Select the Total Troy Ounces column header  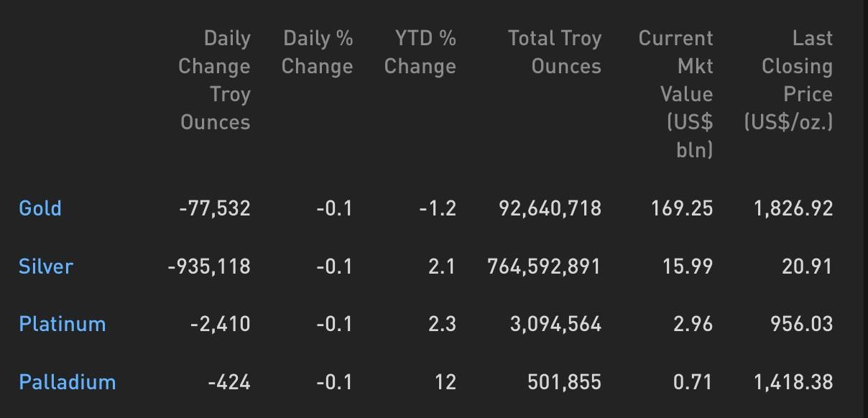click(555, 52)
